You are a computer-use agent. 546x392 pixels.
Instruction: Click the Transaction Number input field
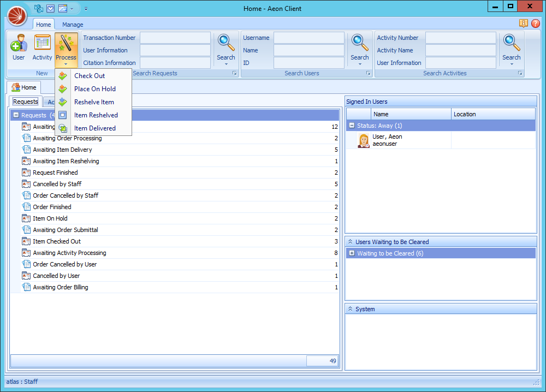pyautogui.click(x=175, y=37)
